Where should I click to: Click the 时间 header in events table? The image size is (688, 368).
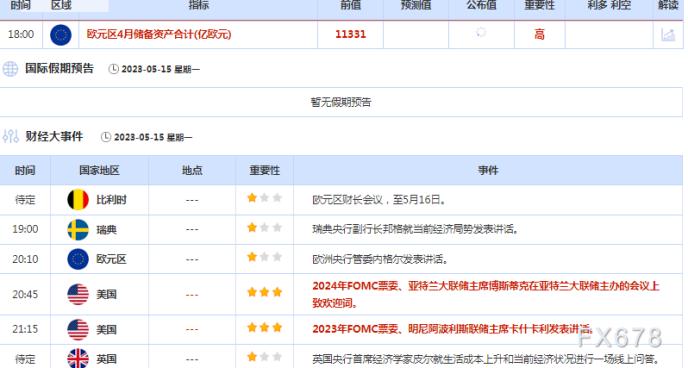point(25,170)
